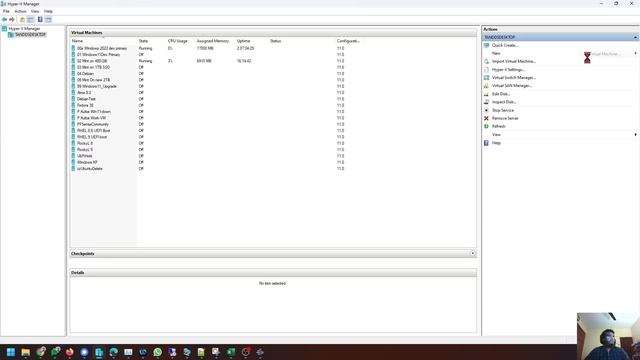Launch Virtual SAN Manager
640x360 pixels.
pos(512,86)
